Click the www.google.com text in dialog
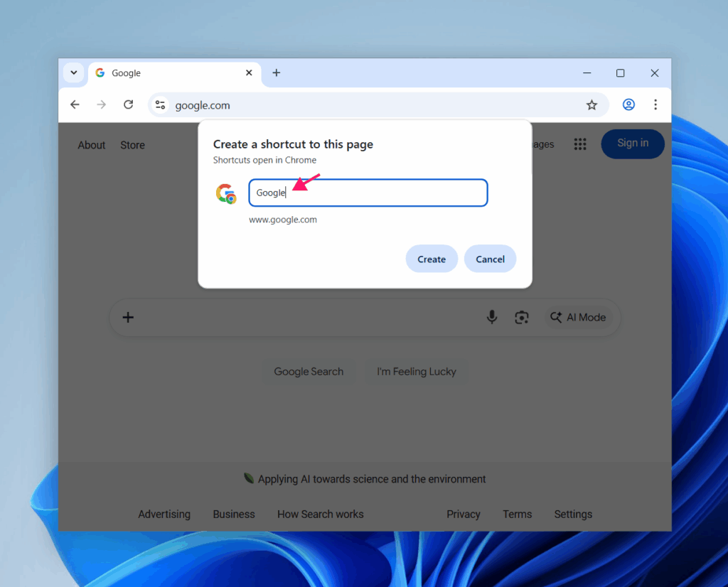This screenshot has height=587, width=728. (x=283, y=220)
